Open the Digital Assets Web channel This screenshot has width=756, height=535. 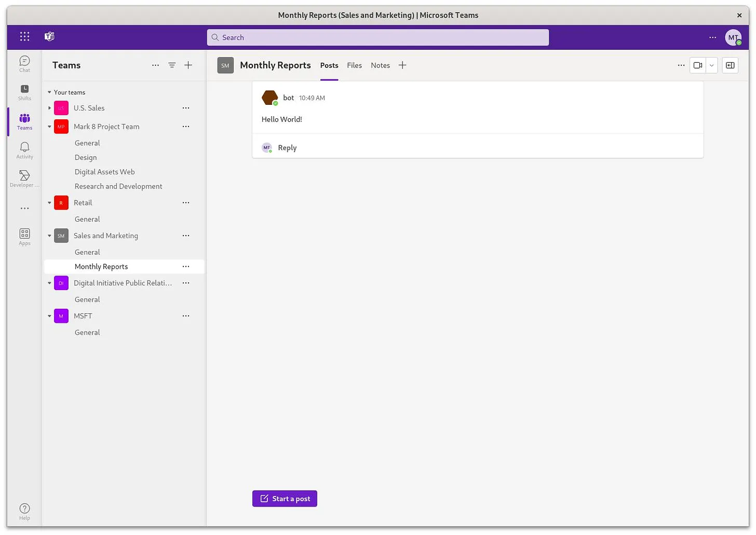coord(104,172)
